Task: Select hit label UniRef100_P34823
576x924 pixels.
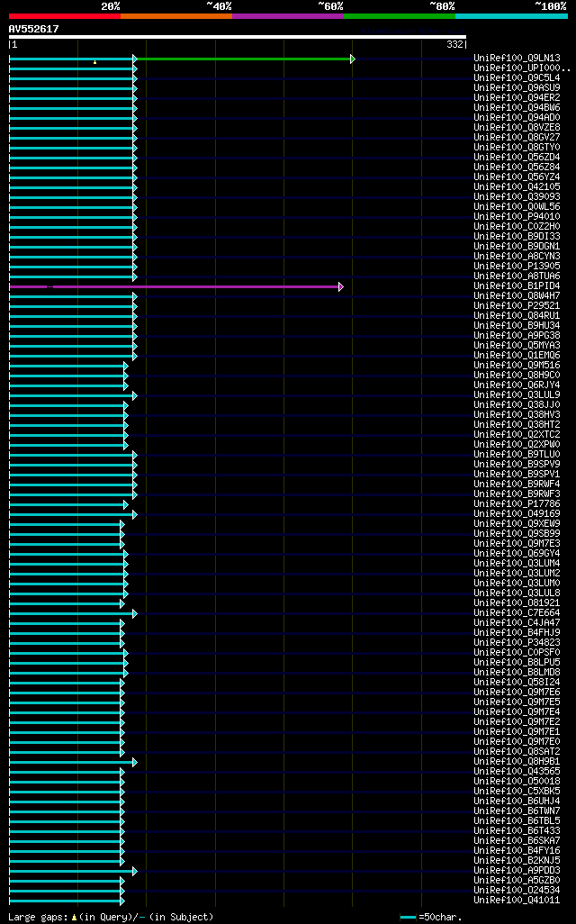Action: coord(517,643)
